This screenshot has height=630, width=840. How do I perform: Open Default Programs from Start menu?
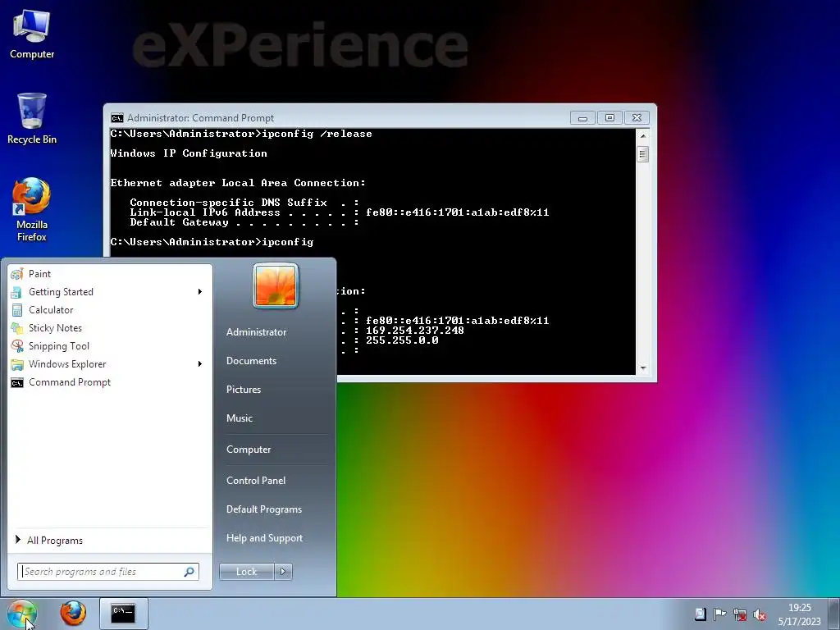pyautogui.click(x=263, y=509)
